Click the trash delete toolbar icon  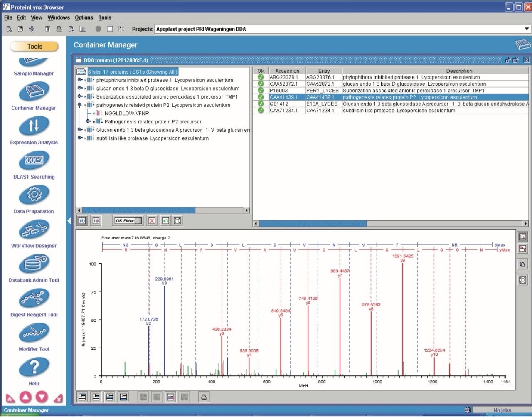click(x=47, y=29)
